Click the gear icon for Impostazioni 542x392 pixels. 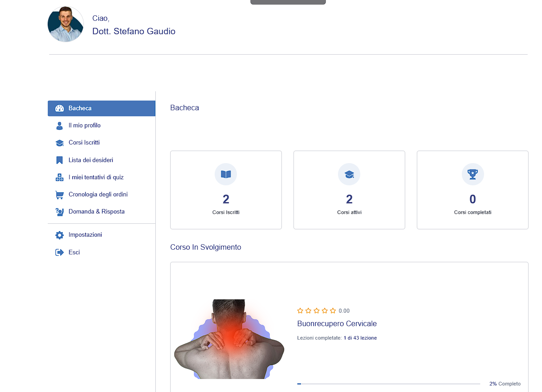pyautogui.click(x=59, y=235)
